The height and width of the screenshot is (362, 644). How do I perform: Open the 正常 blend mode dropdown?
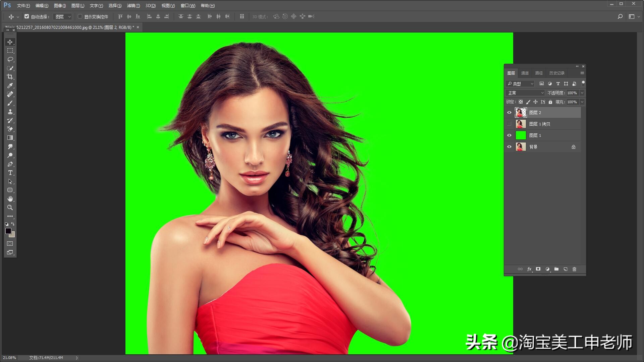(x=525, y=93)
